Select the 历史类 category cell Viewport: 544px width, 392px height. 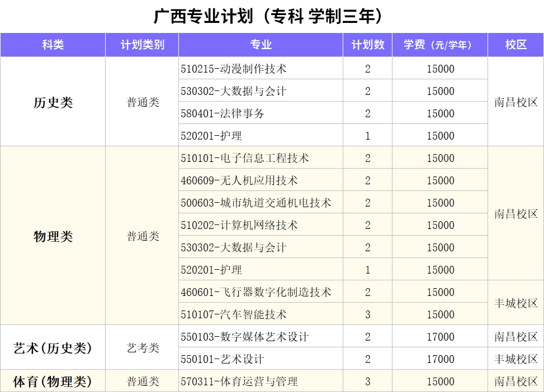pos(53,102)
